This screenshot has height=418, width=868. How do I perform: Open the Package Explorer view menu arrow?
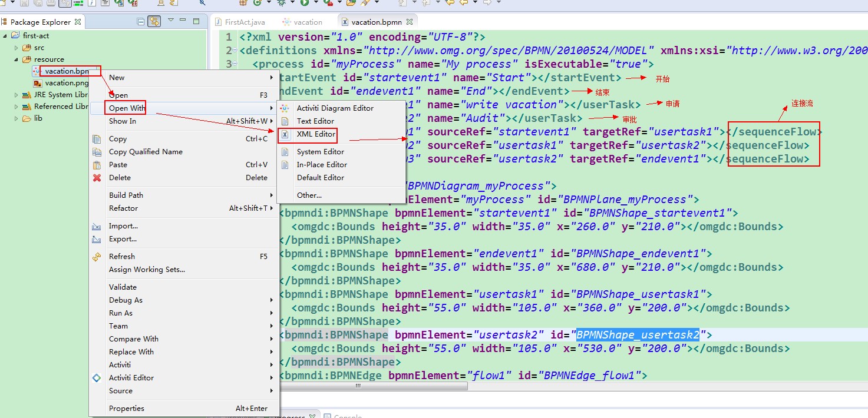170,21
